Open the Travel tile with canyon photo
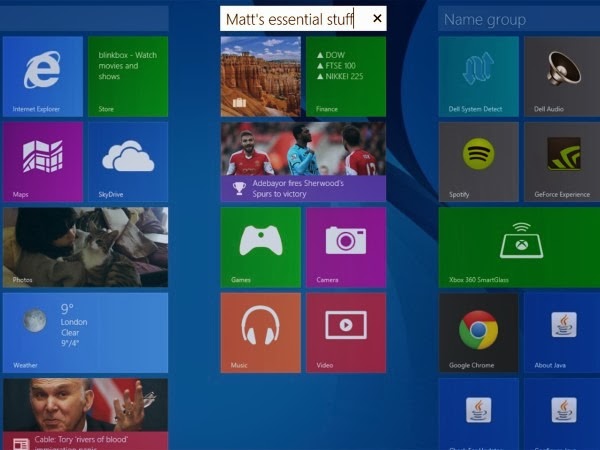 tap(261, 77)
